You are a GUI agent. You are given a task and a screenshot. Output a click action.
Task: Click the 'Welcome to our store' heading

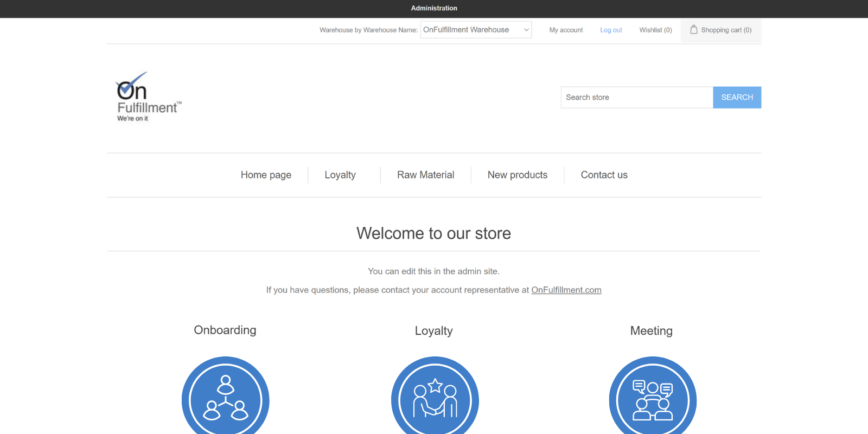[433, 233]
